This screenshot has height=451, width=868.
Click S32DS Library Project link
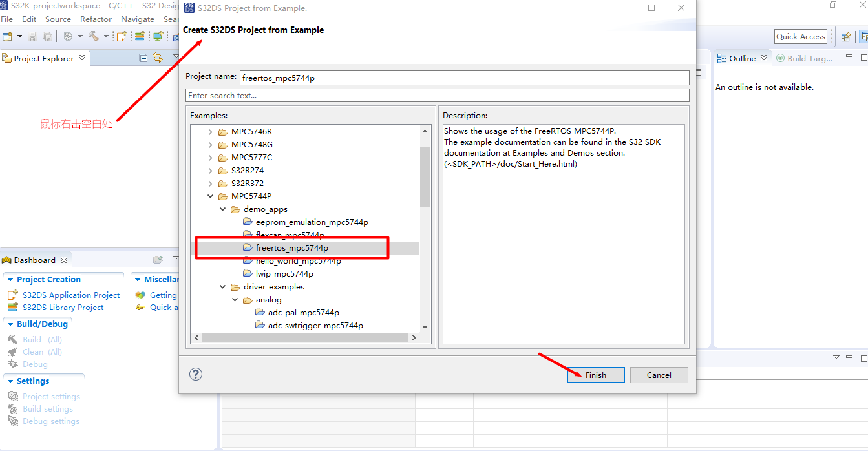coord(63,307)
